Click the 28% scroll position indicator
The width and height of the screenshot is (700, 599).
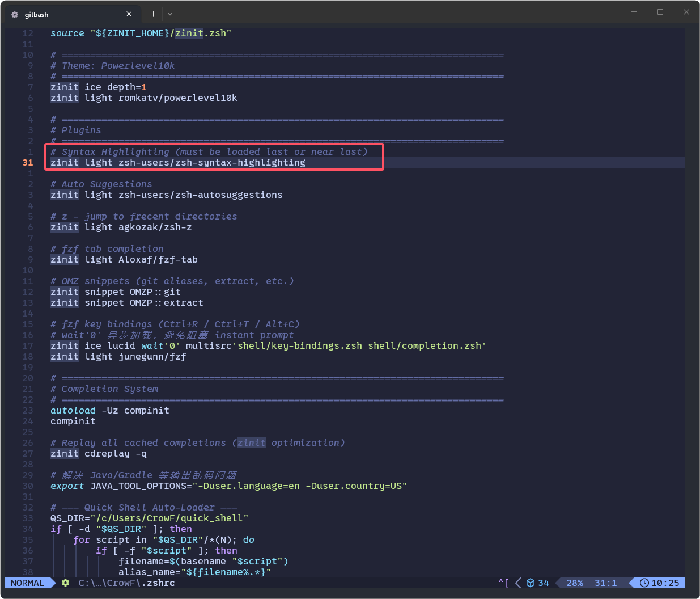pos(575,583)
